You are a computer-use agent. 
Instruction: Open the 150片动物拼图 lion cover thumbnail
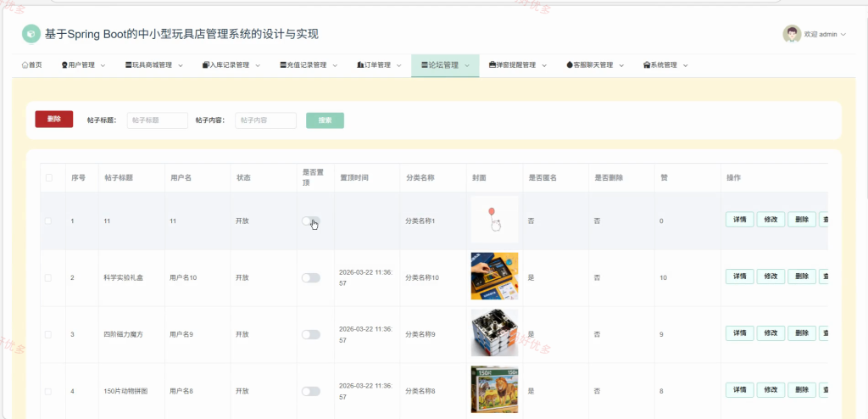[494, 389]
